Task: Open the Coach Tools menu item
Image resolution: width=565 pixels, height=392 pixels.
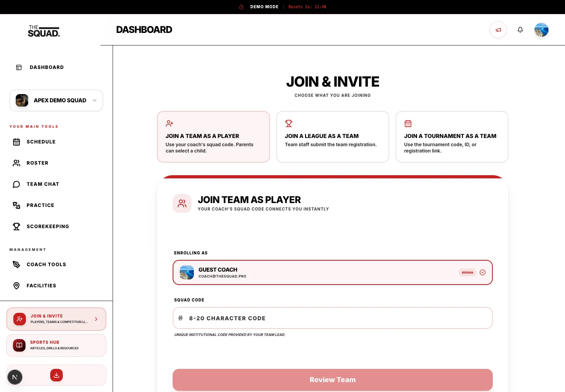Action: coord(56,265)
